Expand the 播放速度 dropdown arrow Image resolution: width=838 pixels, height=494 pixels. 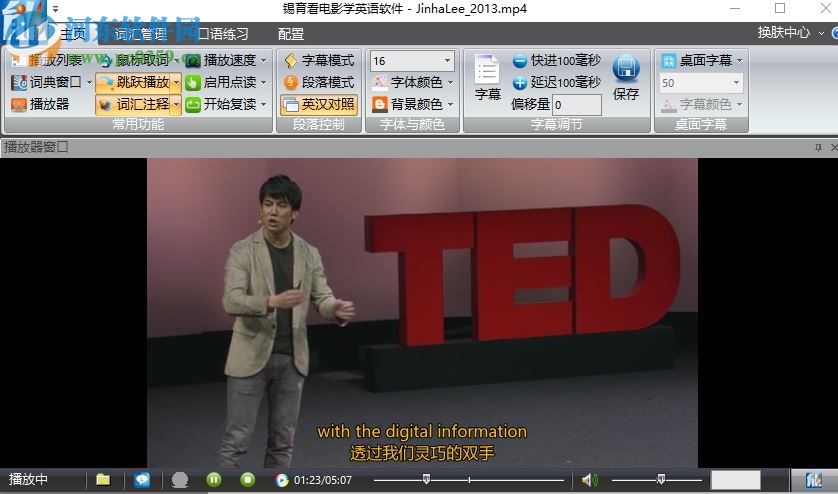tap(264, 60)
